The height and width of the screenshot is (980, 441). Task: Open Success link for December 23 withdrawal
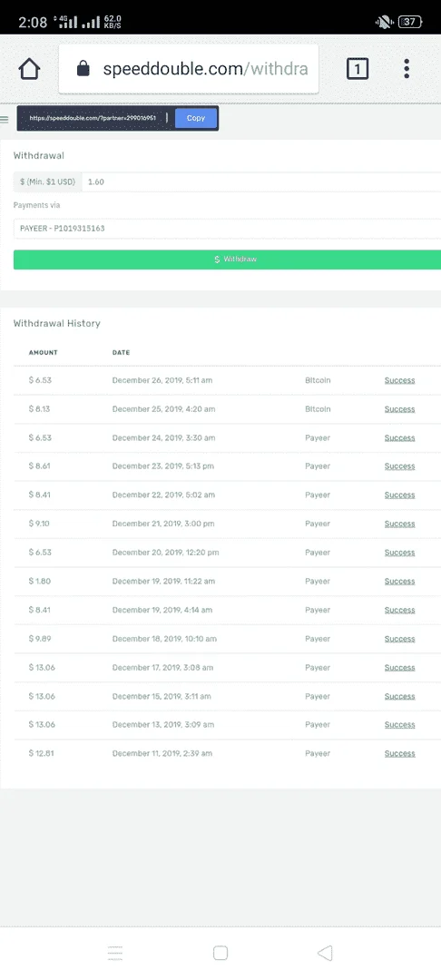tap(400, 466)
